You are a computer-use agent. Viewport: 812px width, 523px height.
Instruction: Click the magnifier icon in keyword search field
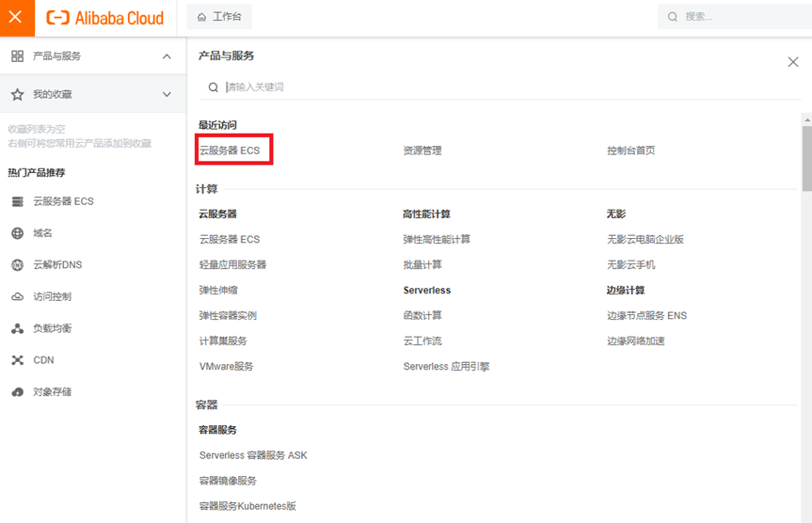(x=214, y=87)
